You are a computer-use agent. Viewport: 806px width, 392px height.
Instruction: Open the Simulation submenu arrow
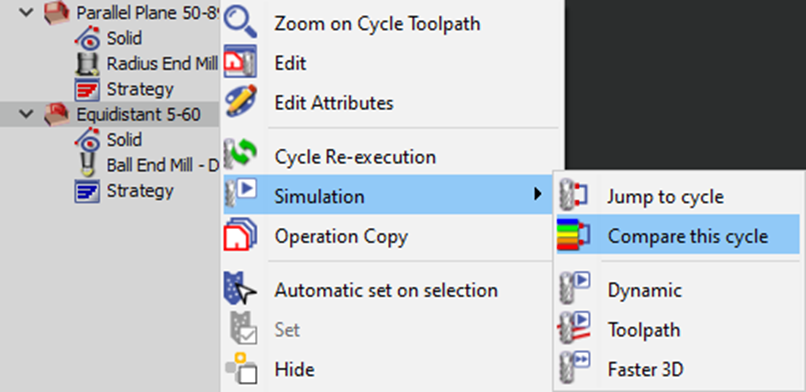coord(537,194)
